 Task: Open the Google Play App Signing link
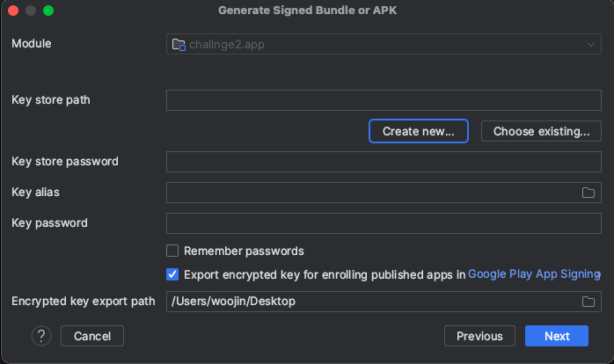534,274
